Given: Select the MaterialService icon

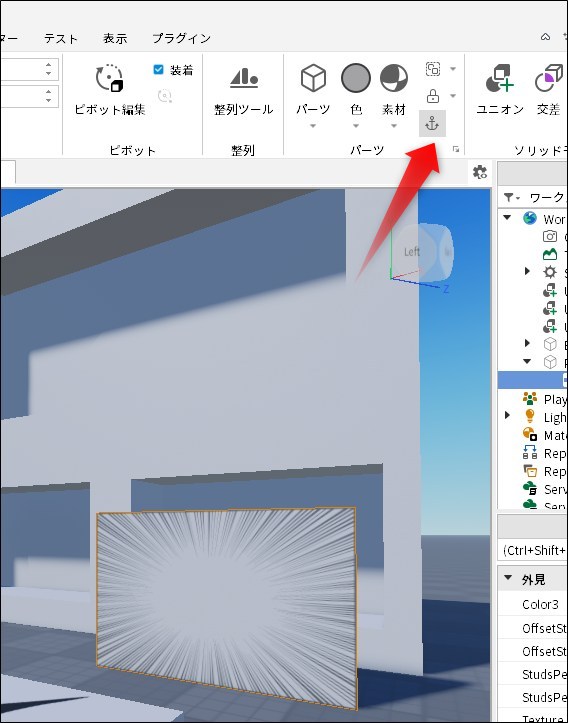Looking at the screenshot, I should 530,434.
